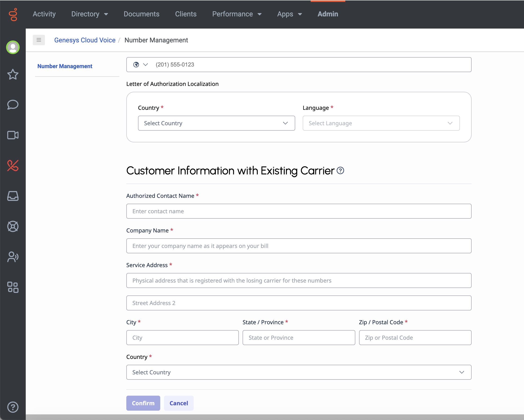524x420 pixels.
Task: Click the apps grid icon in sidebar
Action: [x=13, y=287]
